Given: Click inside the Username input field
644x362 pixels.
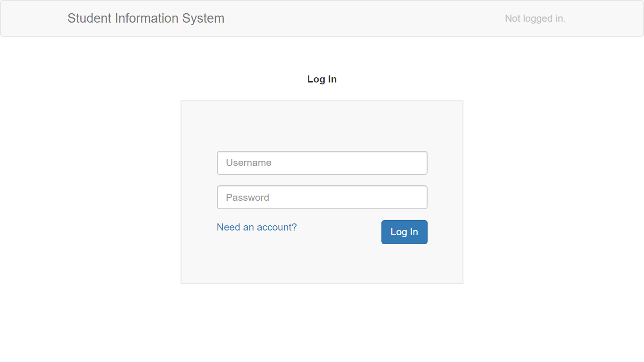Looking at the screenshot, I should tap(322, 163).
